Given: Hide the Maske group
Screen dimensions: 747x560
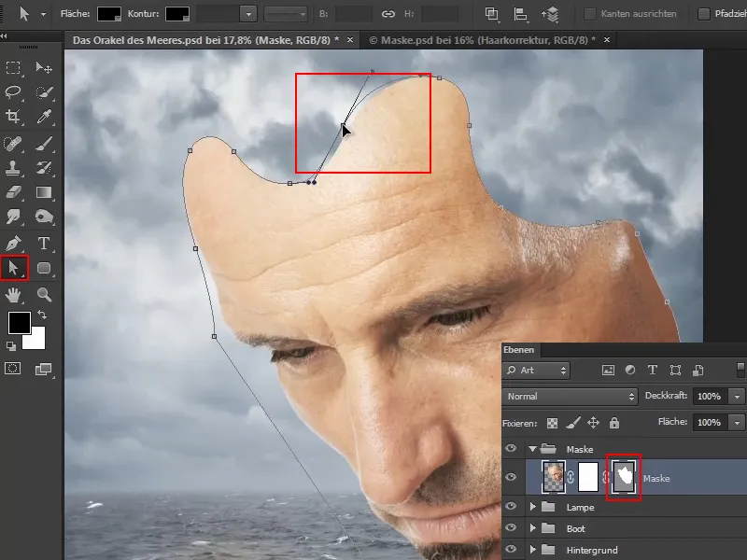Looking at the screenshot, I should 511,449.
